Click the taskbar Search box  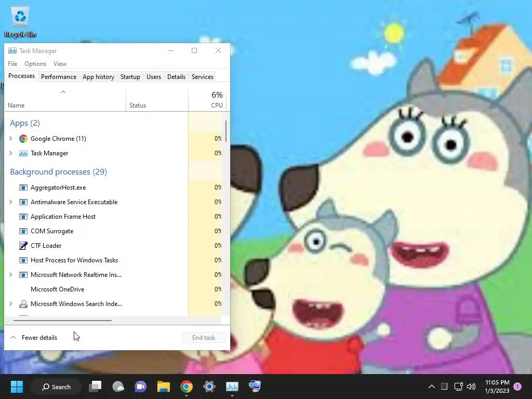pos(56,387)
